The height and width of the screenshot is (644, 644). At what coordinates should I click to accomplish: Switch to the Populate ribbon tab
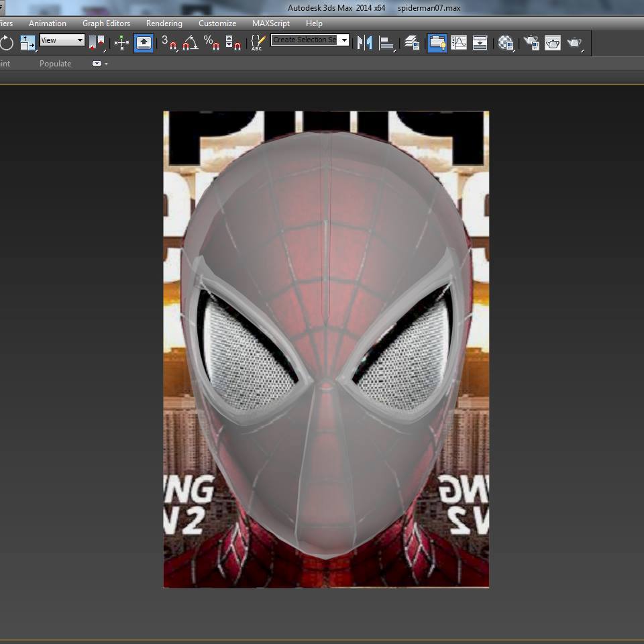point(55,64)
